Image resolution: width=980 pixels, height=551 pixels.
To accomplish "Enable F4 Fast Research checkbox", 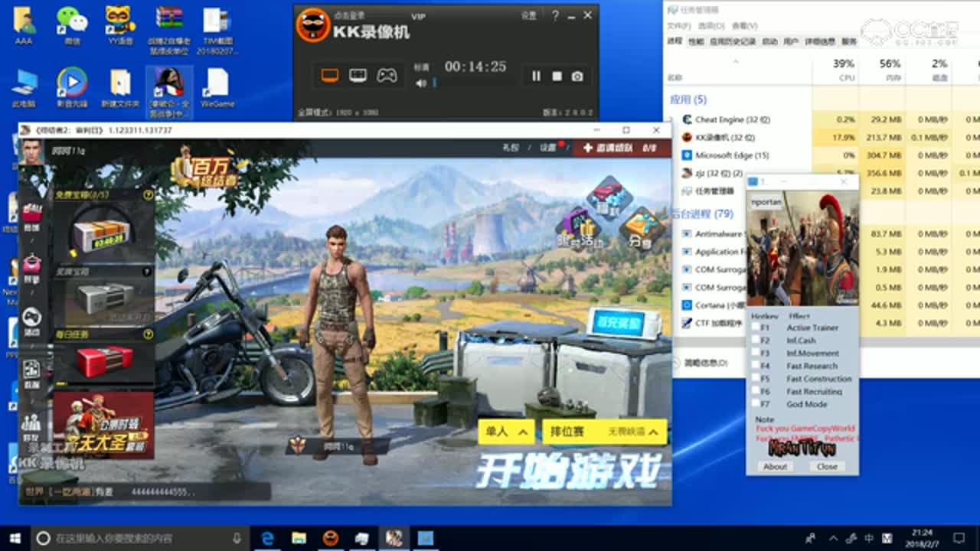I will [756, 366].
